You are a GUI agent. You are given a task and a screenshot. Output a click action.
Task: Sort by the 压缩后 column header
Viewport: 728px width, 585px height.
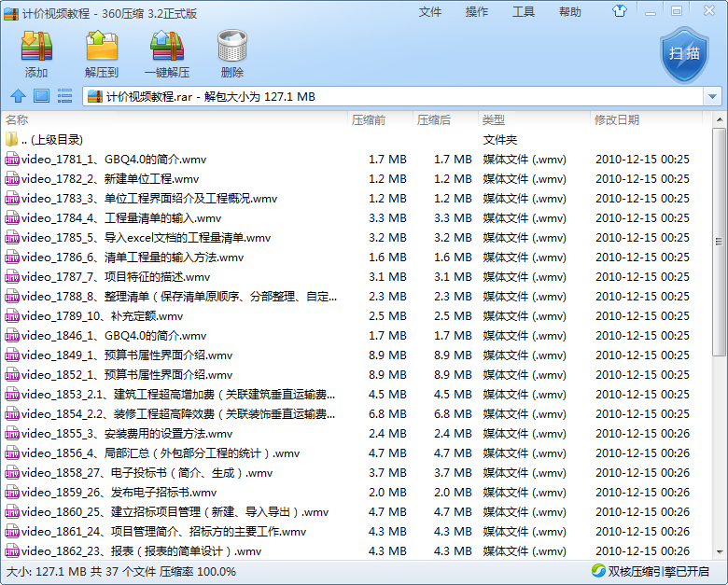coord(445,120)
